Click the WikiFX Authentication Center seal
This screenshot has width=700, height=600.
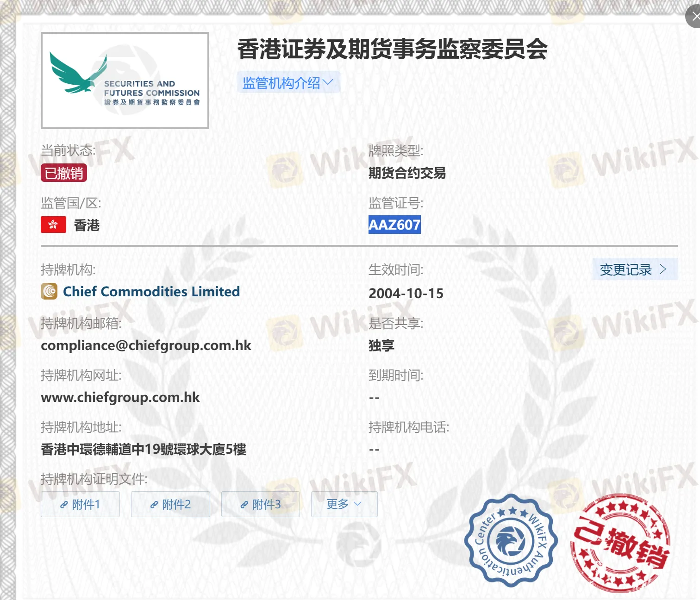point(511,540)
